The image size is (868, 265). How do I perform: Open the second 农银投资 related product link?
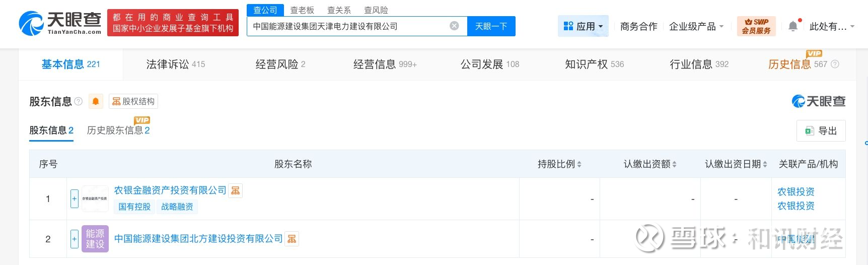[796, 206]
